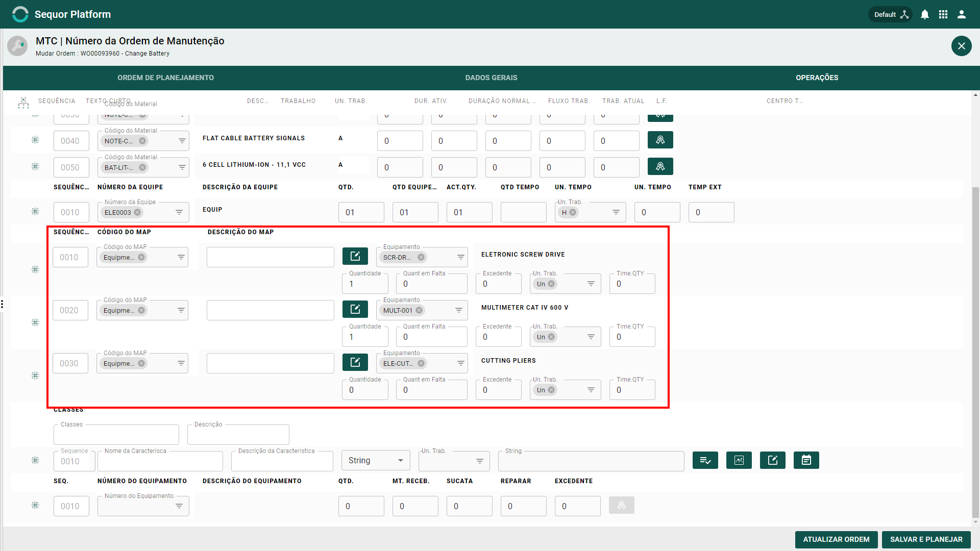This screenshot has height=551, width=980.
Task: Expand Un. Trab. dropdown for Cutting Pliers
Action: [591, 390]
